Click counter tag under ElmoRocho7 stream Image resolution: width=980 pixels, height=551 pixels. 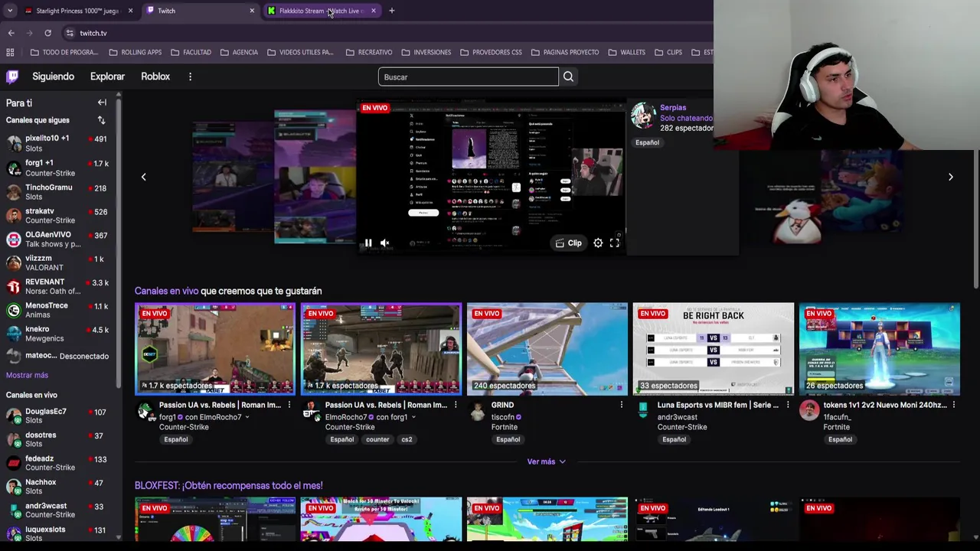coord(377,439)
